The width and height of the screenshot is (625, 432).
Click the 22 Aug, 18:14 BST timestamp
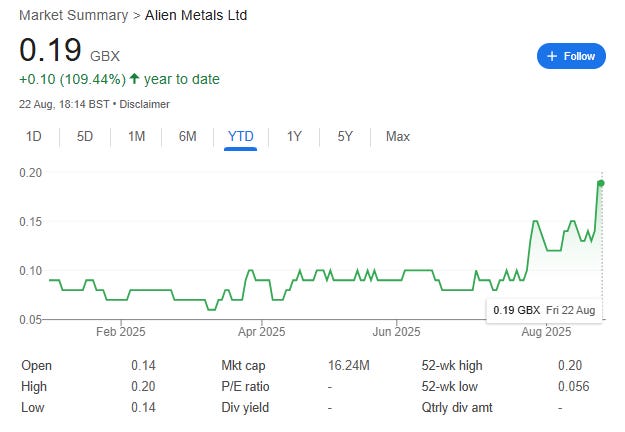64,104
